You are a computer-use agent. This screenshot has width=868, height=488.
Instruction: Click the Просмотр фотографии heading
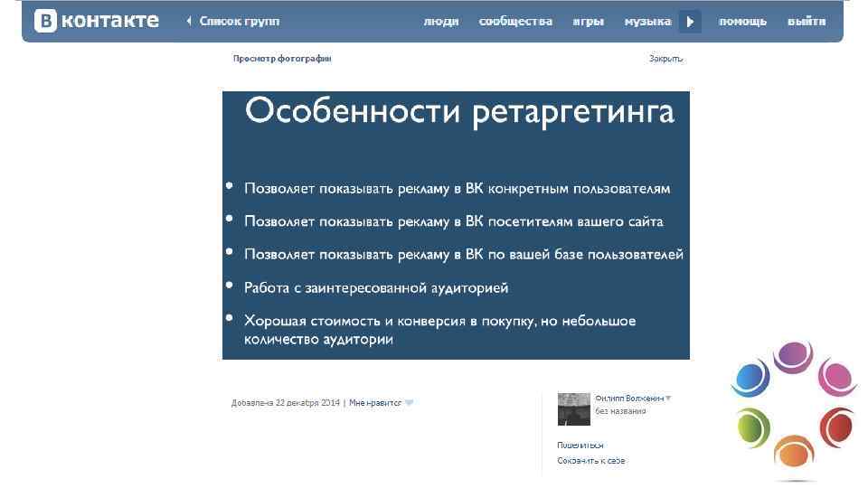coord(282,58)
